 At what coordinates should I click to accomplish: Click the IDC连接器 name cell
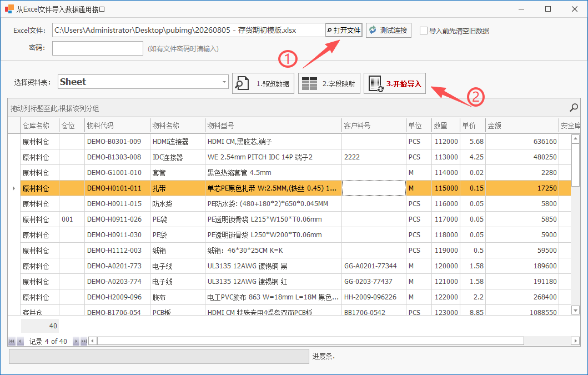pos(178,157)
